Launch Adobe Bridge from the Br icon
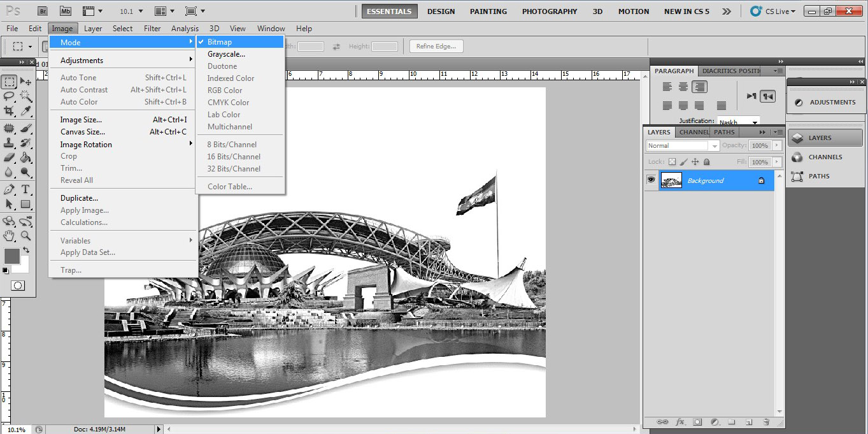Screen dimensions: 868x434 pyautogui.click(x=42, y=11)
